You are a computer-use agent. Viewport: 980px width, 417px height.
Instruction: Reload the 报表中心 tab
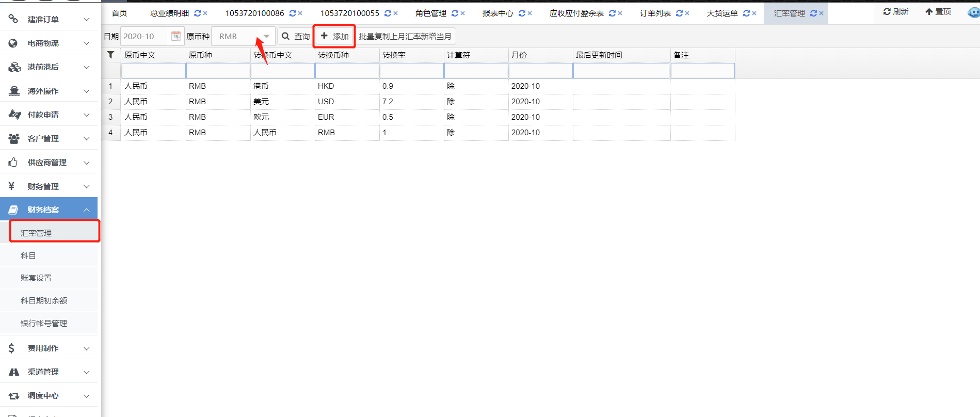[x=522, y=13]
